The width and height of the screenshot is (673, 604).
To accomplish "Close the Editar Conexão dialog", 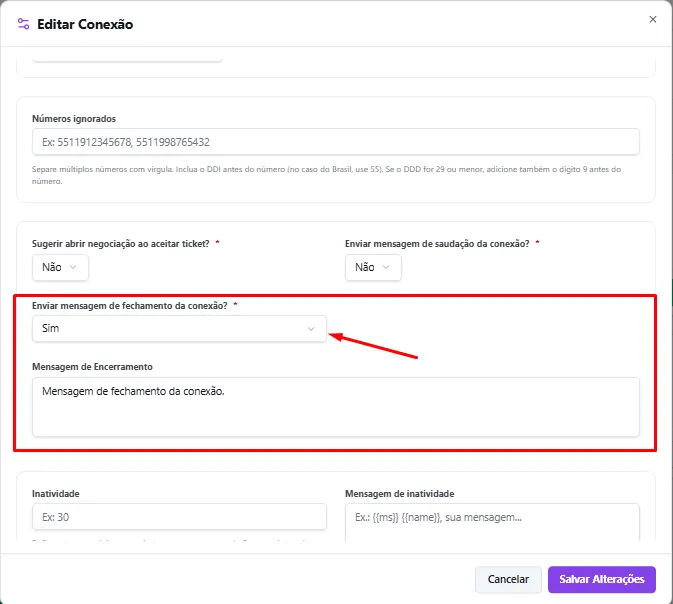I will tap(653, 19).
